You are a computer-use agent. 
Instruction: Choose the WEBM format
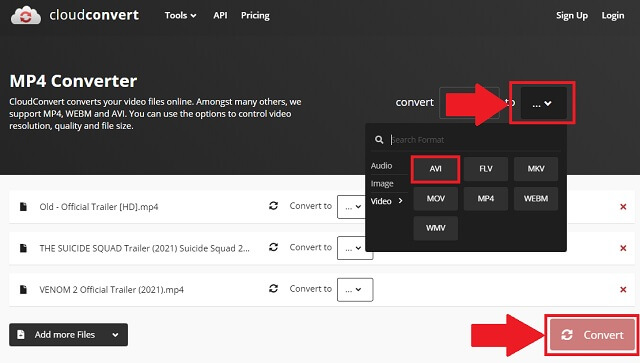pos(536,199)
